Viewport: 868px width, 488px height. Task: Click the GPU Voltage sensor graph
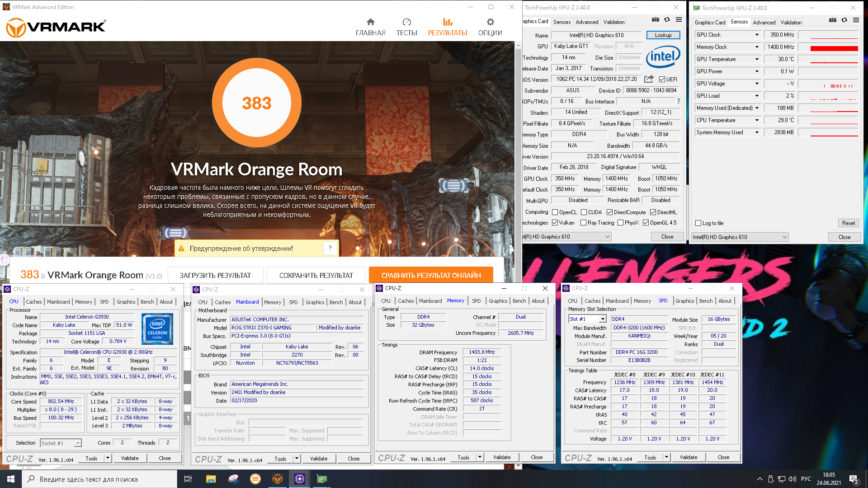[828, 84]
